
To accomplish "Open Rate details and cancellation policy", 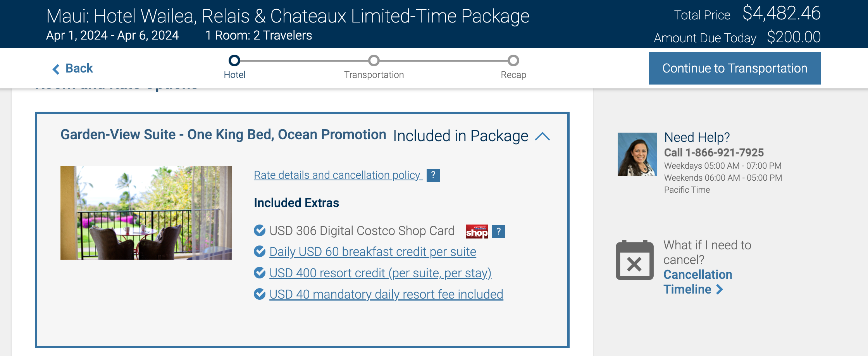I will (337, 175).
